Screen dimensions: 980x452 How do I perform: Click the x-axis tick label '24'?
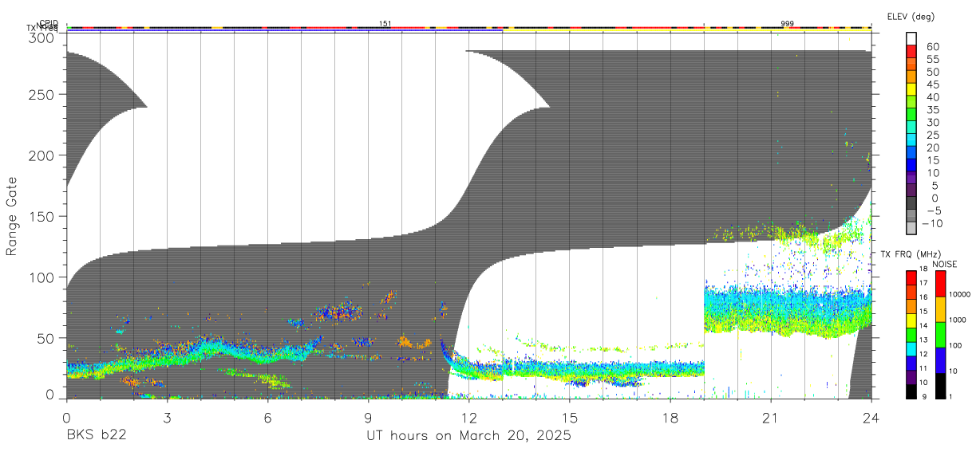[x=871, y=418]
